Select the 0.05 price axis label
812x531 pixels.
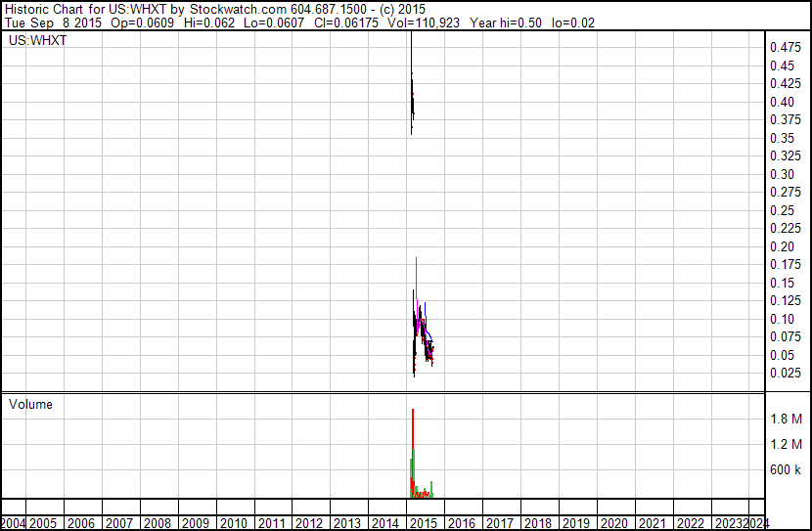click(x=782, y=356)
